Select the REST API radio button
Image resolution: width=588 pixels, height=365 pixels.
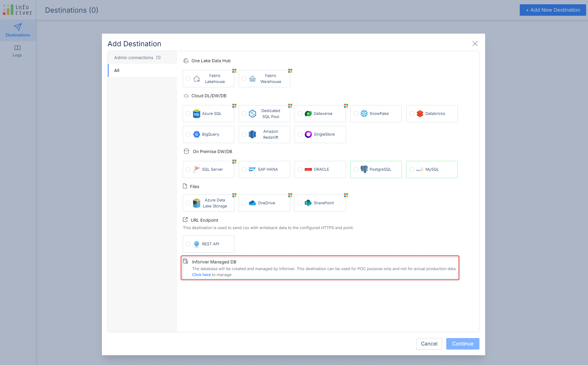click(x=188, y=244)
